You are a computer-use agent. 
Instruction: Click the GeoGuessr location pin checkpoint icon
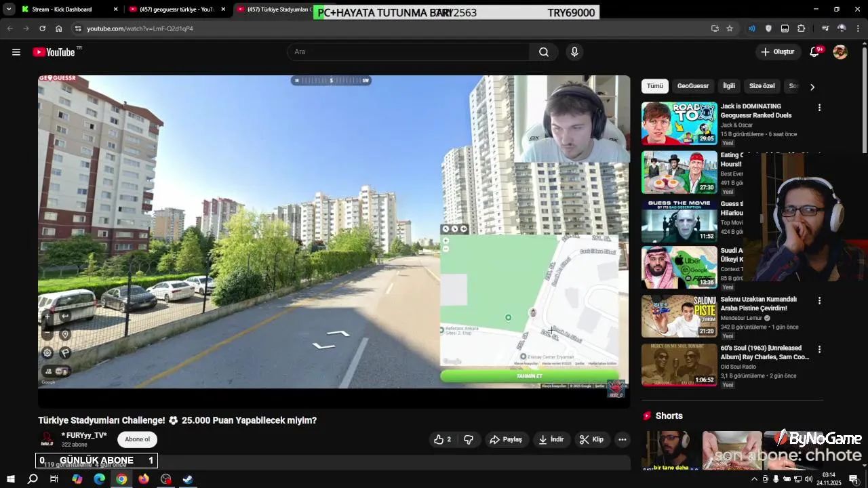tap(65, 334)
